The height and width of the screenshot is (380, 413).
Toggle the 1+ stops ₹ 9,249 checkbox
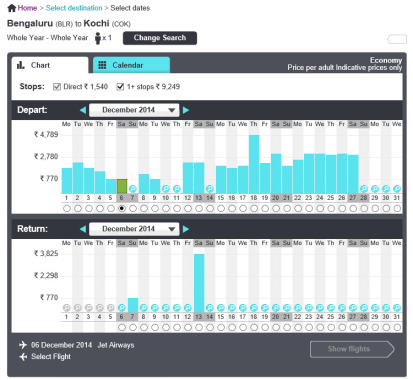click(120, 87)
